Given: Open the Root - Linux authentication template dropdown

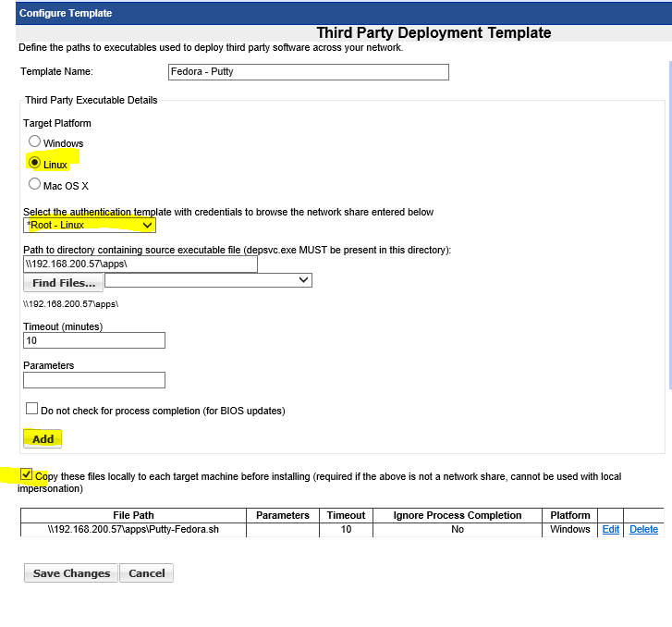Looking at the screenshot, I should click(90, 225).
